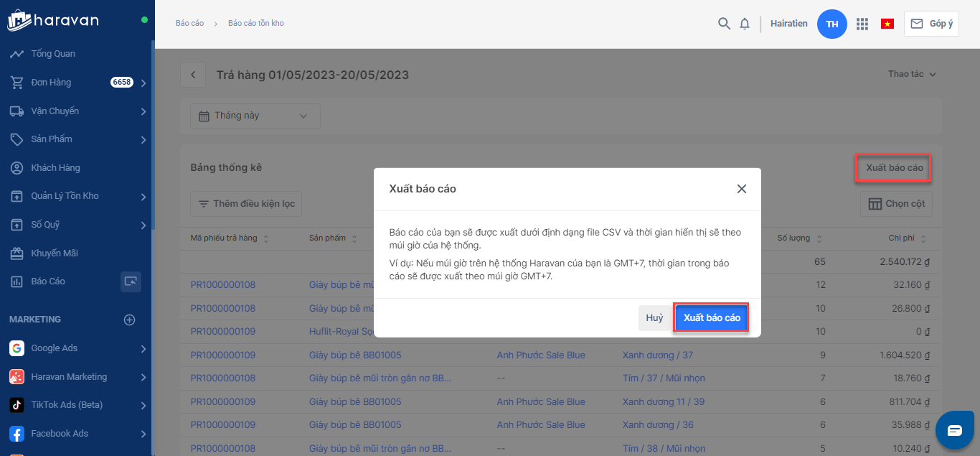Click the Huỷ button
The width and height of the screenshot is (980, 456).
point(654,317)
